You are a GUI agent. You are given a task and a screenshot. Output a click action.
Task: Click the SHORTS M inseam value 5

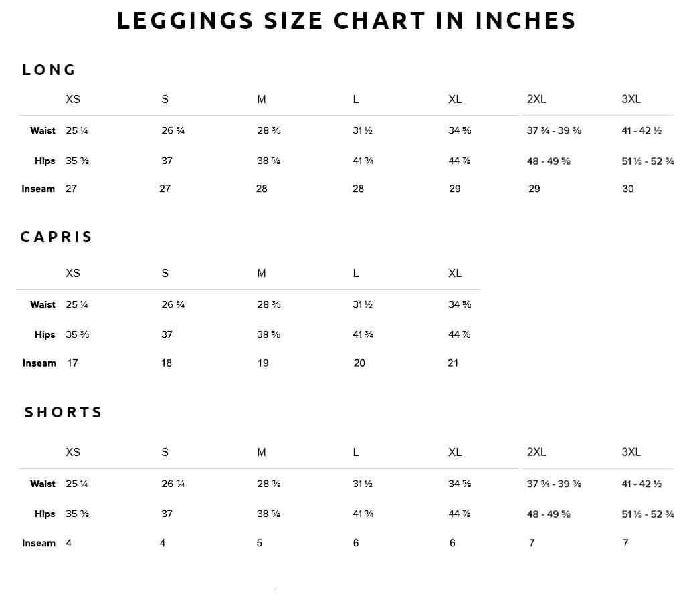click(260, 543)
